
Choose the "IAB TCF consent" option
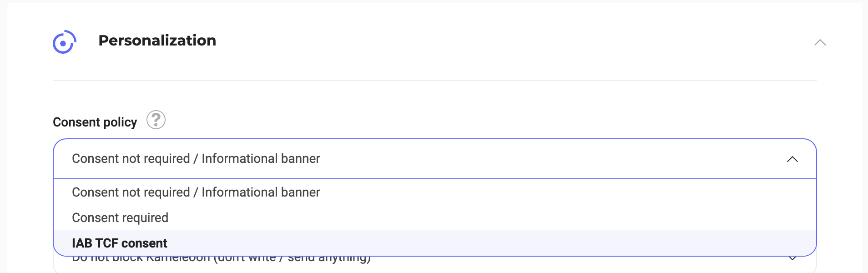[x=120, y=243]
